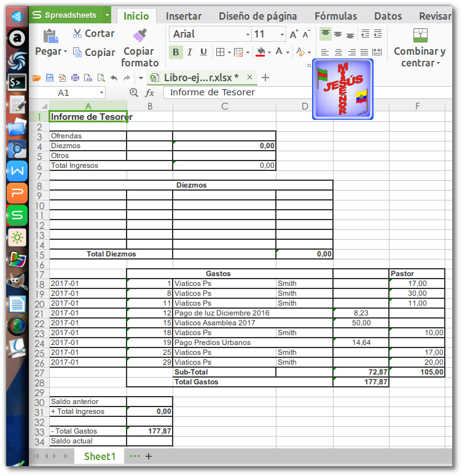Viewport: 462px width, 476px height.
Task: Open the Diseño de página tab
Action: [x=258, y=16]
